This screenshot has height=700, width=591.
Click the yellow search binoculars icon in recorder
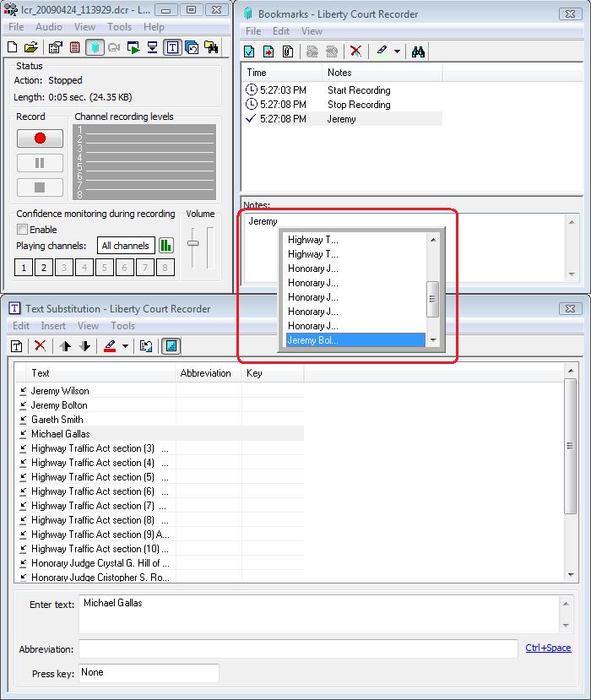[211, 47]
